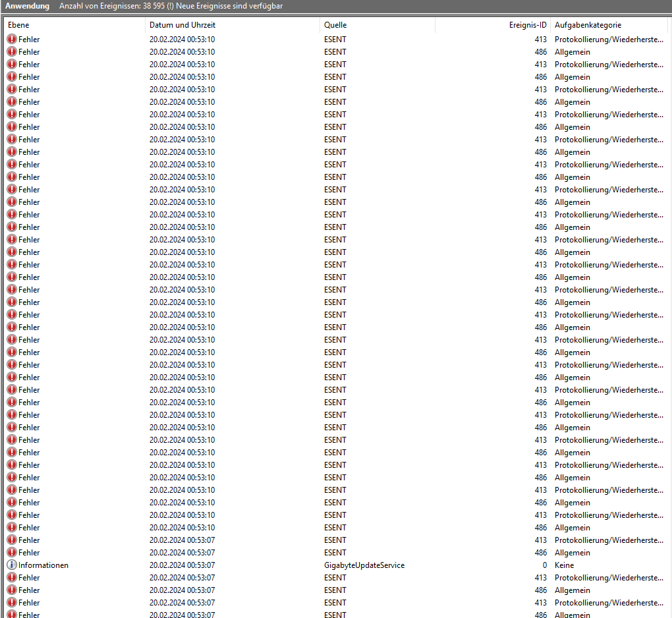Click the GigabyteUpdateService source cell

364,565
